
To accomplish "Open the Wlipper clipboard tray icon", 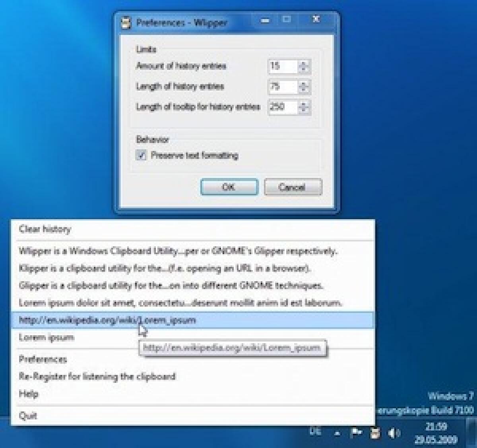I will coord(375,433).
